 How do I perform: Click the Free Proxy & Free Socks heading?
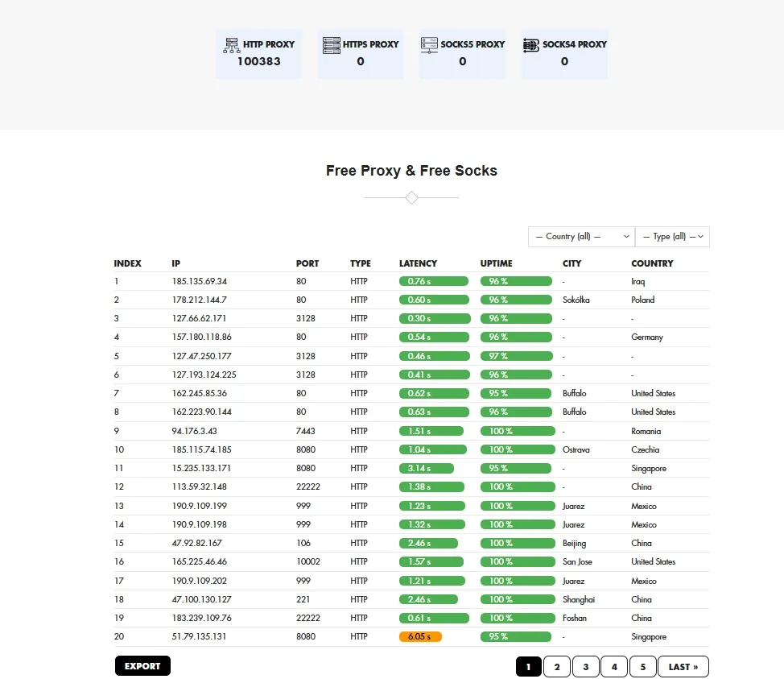point(411,170)
